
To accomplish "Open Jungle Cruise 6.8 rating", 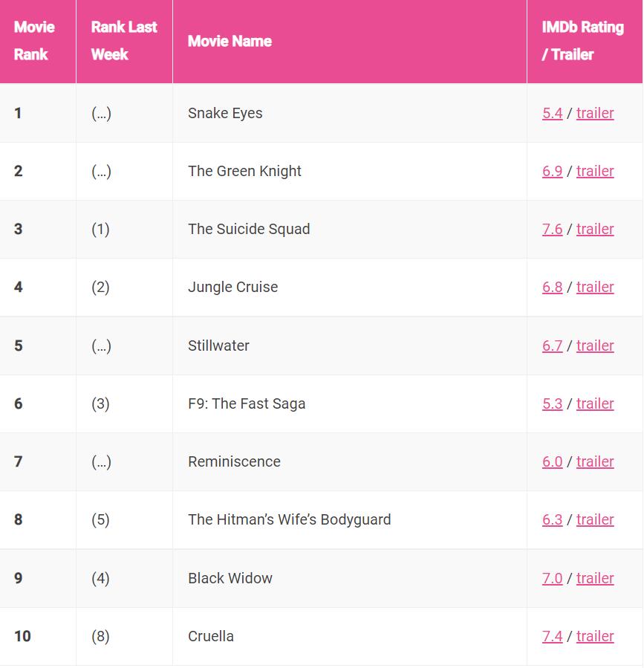I will pyautogui.click(x=552, y=287).
